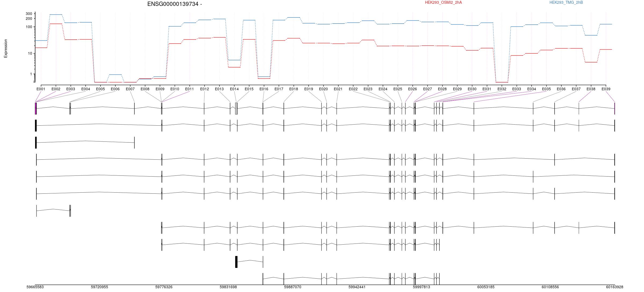The image size is (644, 292).
Task: Click genomic coordinate 59776326
Action: [x=164, y=287]
